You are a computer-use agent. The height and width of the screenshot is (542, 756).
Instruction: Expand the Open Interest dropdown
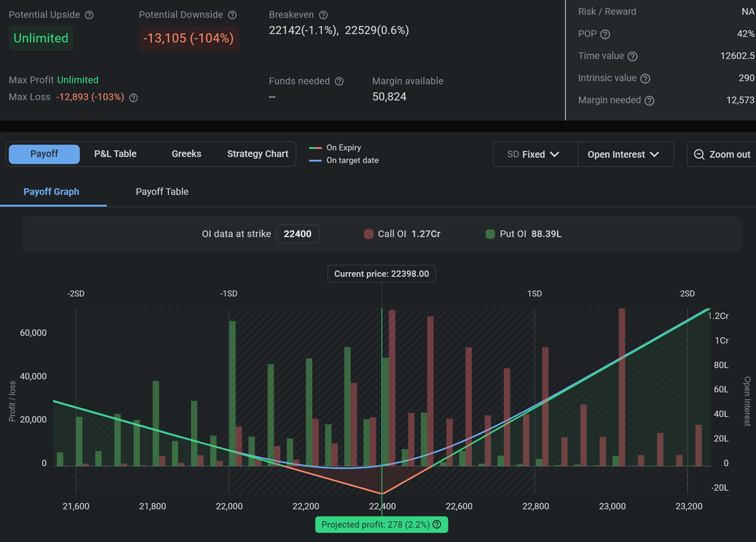point(623,155)
